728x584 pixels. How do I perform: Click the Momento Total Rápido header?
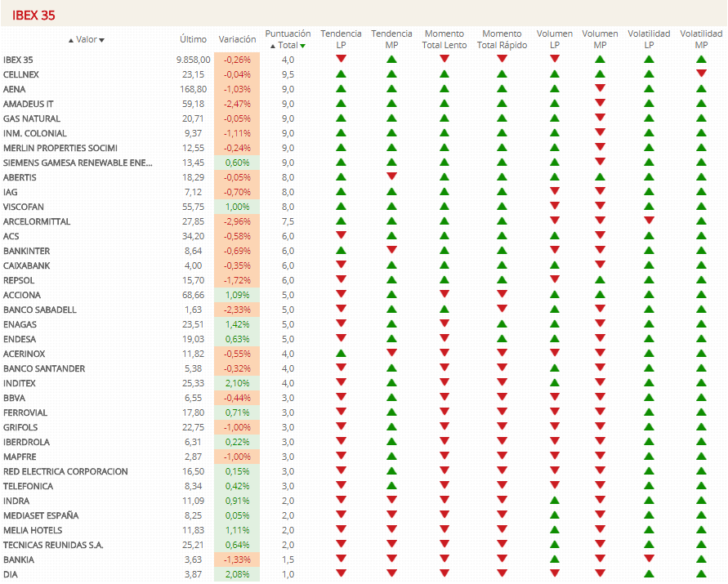502,39
